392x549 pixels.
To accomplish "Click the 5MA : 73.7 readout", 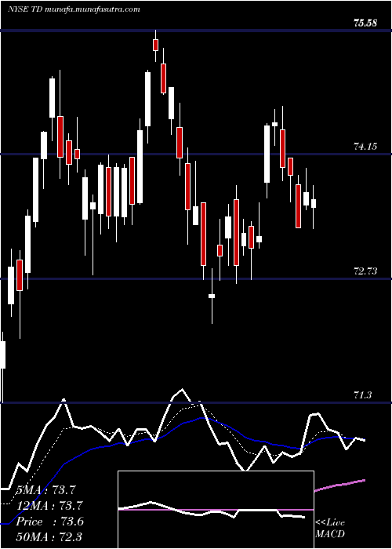I will [45, 490].
